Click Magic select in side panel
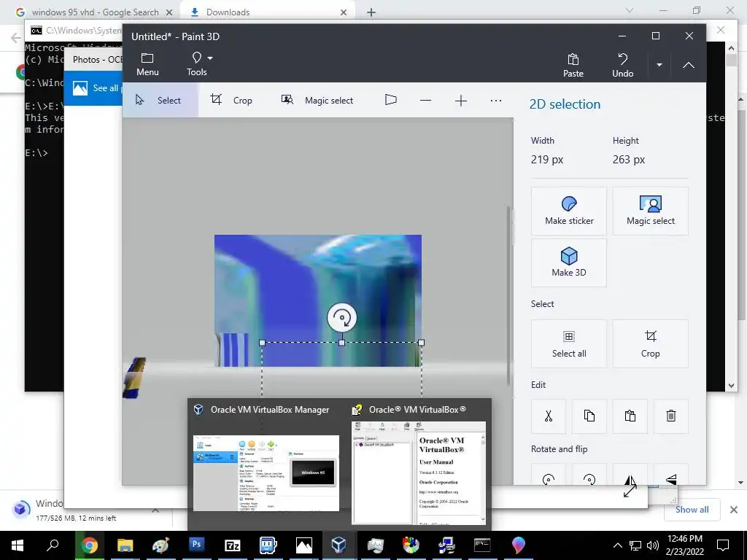The width and height of the screenshot is (747, 560). 650,211
